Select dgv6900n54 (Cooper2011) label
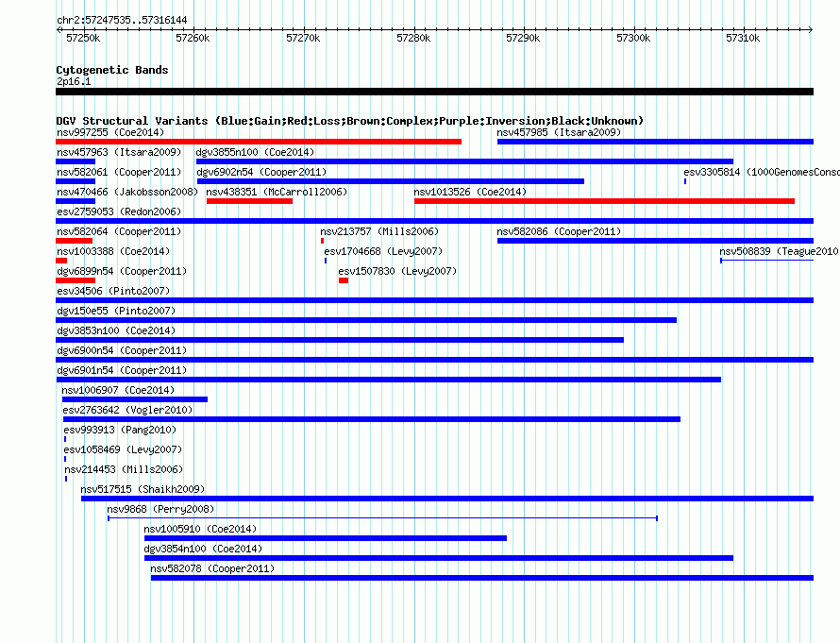Image resolution: width=840 pixels, height=643 pixels. tap(122, 350)
